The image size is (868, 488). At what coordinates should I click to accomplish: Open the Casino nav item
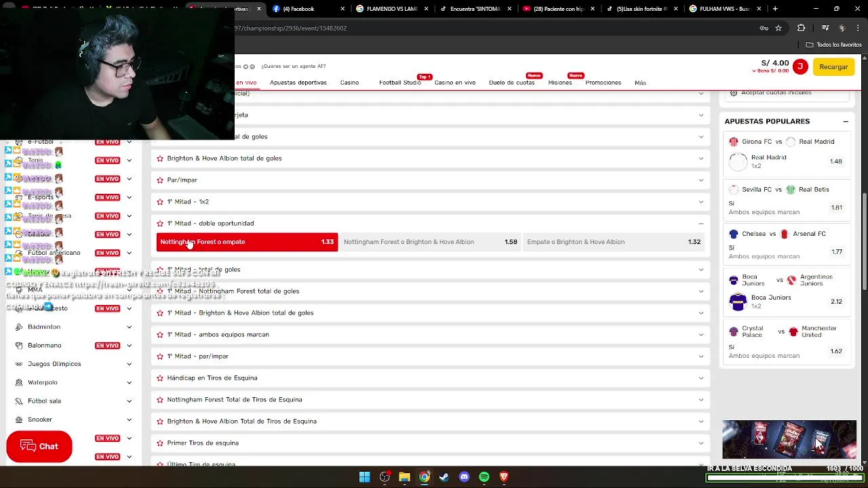pyautogui.click(x=349, y=83)
